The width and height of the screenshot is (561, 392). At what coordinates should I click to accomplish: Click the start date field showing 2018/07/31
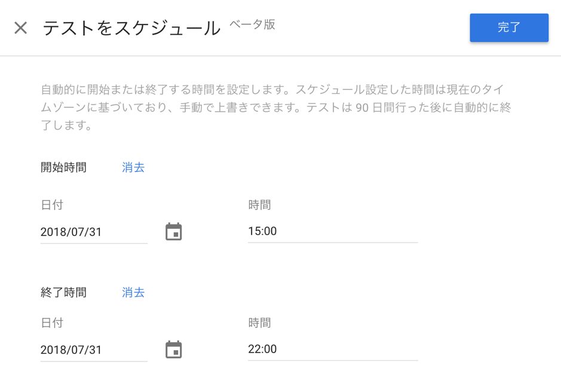(x=93, y=232)
